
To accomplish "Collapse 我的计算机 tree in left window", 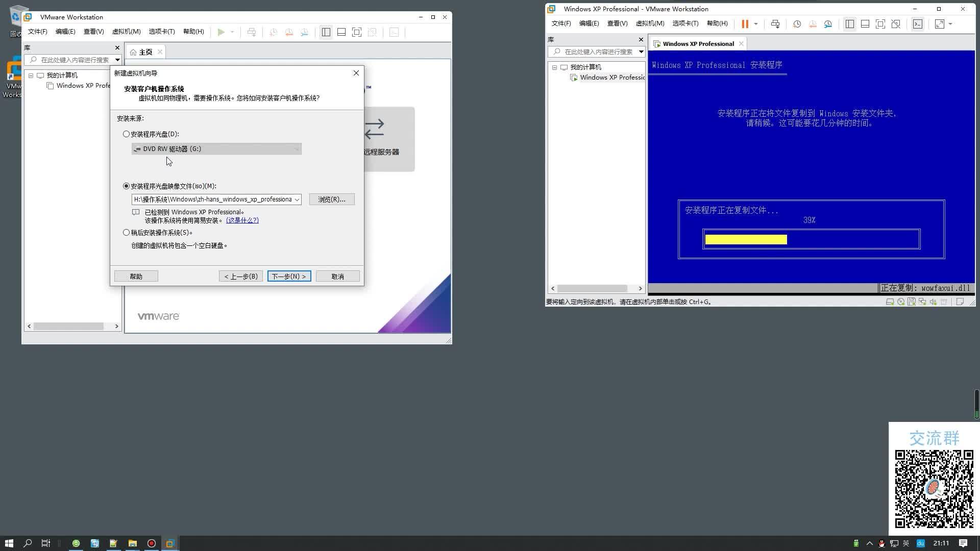I will 31,76.
